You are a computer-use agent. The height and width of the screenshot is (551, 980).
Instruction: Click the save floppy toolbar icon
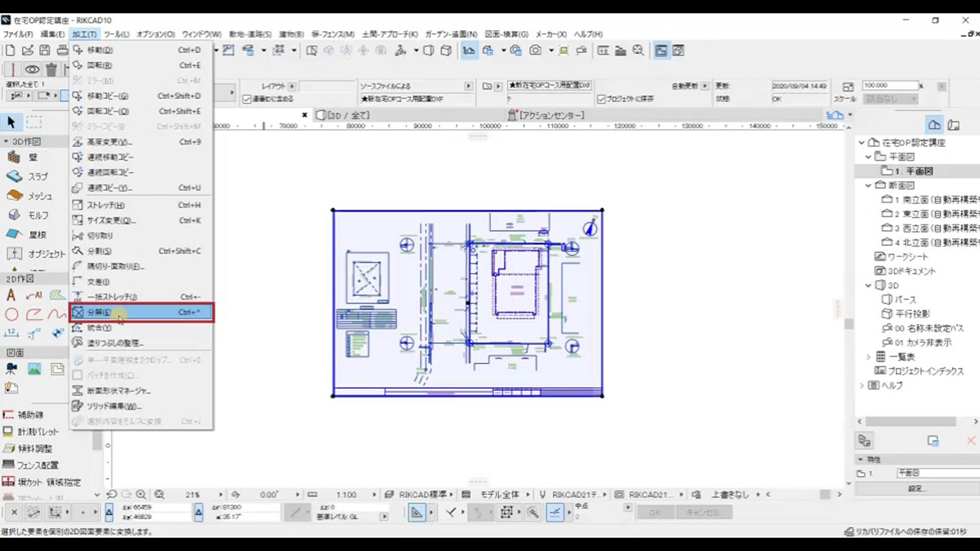45,51
